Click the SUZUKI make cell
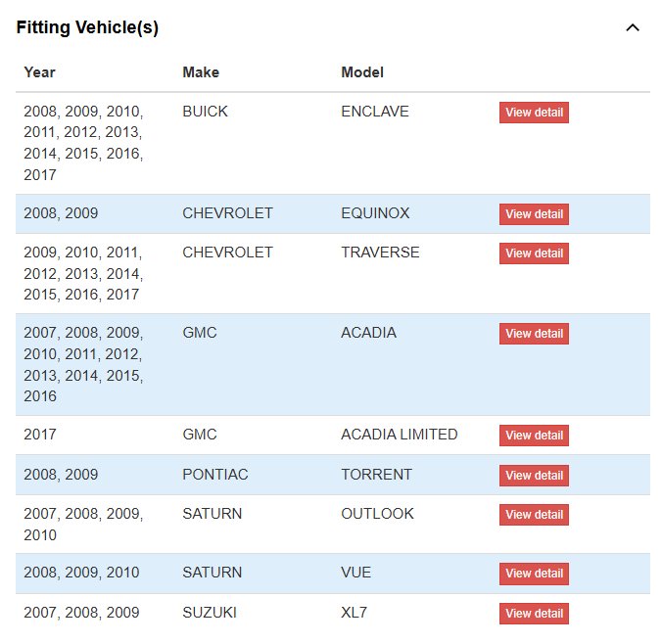The width and height of the screenshot is (662, 644). tap(210, 613)
